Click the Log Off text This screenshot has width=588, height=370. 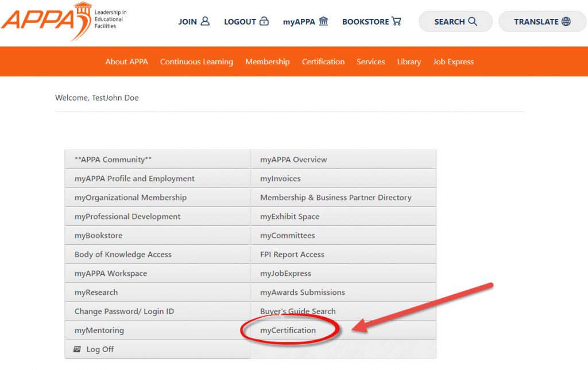100,349
